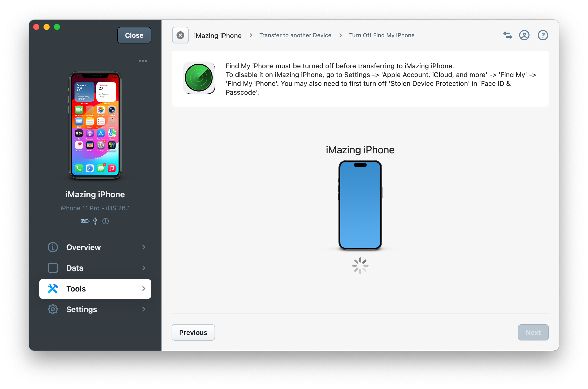Click the battery charging status icon
Viewport: 588px width, 389px height.
coord(85,221)
